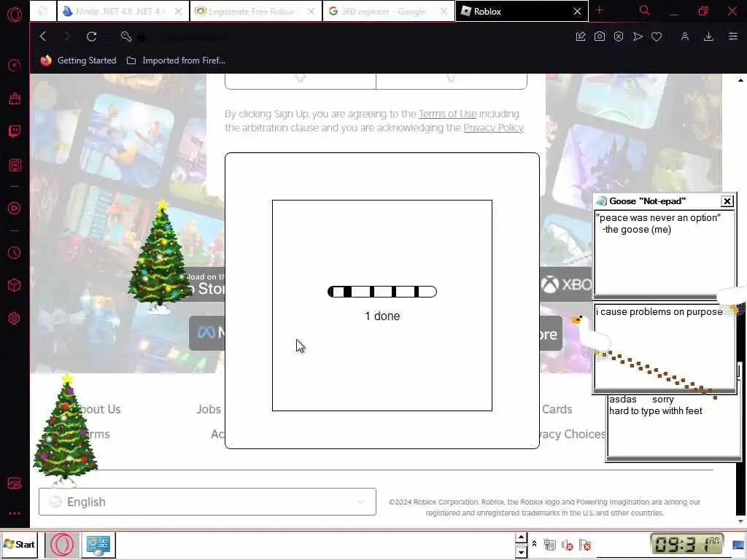Screen dimensions: 747x560
Task: Open a new tab with plus button
Action: (x=600, y=10)
